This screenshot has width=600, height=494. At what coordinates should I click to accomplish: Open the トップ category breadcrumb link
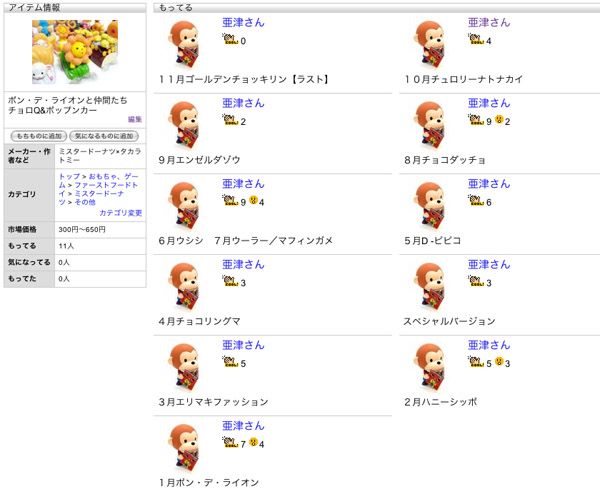point(69,176)
